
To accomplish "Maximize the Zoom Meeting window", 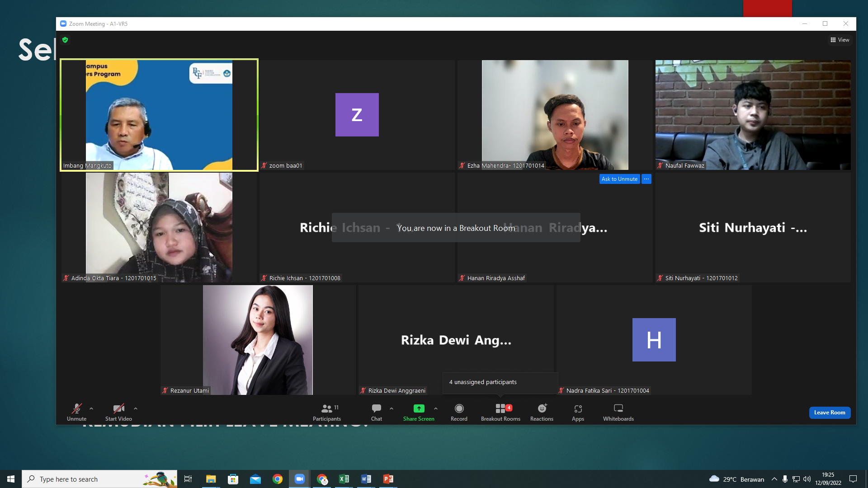I will pyautogui.click(x=825, y=23).
